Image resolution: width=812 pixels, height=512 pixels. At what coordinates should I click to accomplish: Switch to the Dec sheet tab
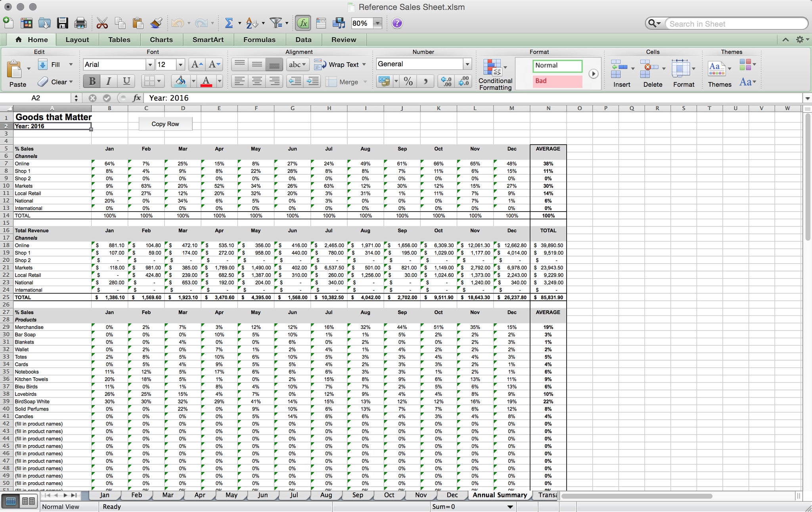pyautogui.click(x=452, y=495)
